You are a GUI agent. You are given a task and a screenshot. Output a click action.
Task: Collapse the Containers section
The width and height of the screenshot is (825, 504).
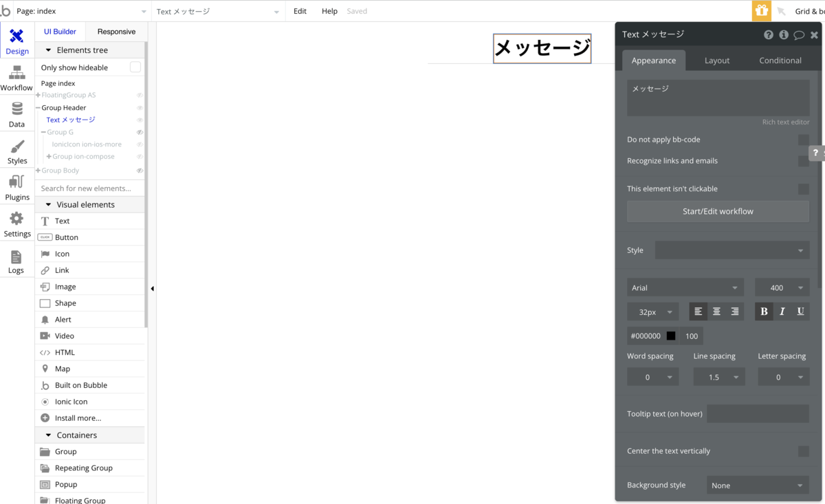click(49, 435)
